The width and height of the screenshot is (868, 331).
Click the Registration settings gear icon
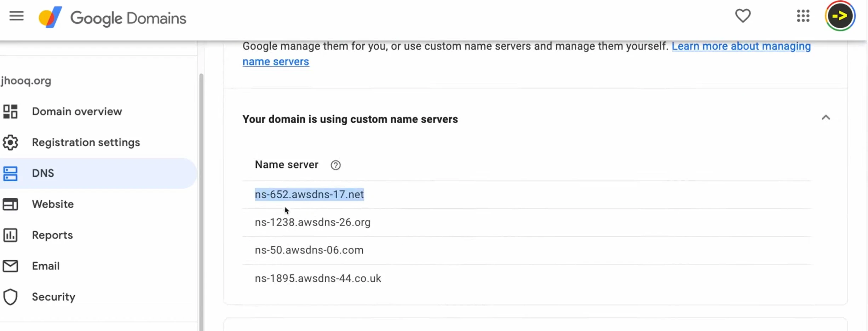[x=10, y=142]
